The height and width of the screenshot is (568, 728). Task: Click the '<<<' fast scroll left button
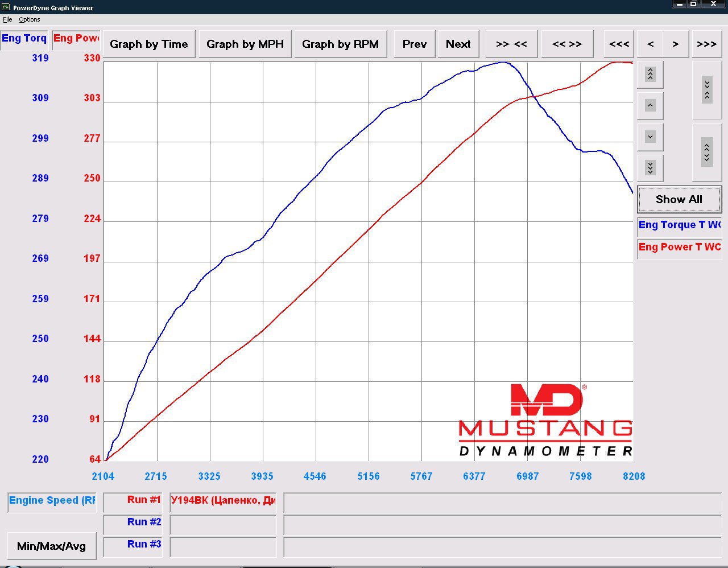(619, 44)
